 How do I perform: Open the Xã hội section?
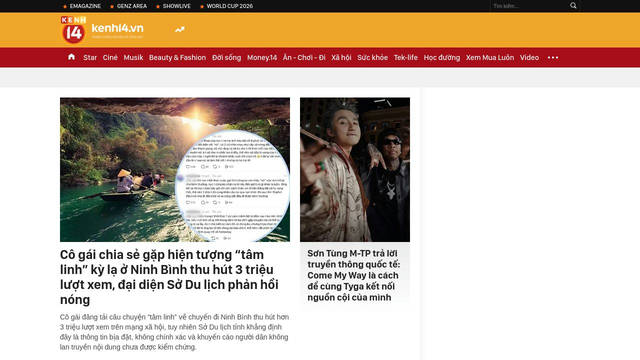341,58
